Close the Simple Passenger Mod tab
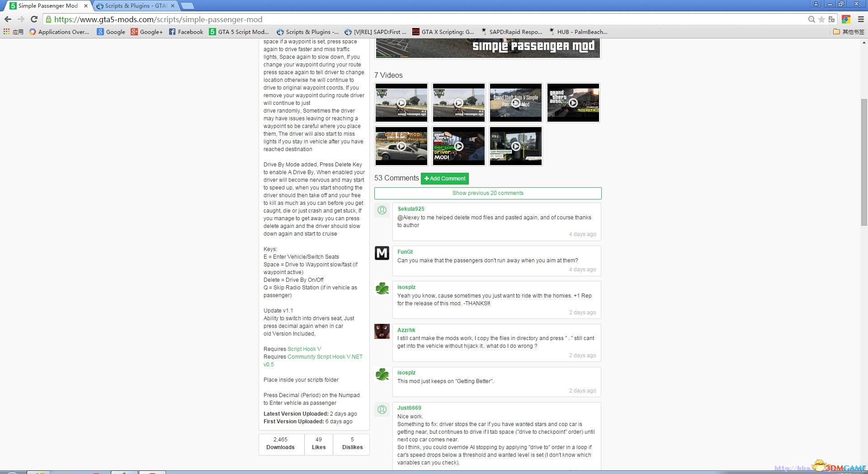This screenshot has height=474, width=868. point(86,6)
